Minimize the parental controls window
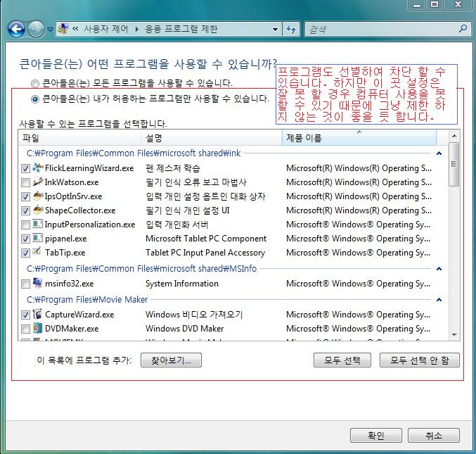The image size is (476, 454). click(x=417, y=4)
